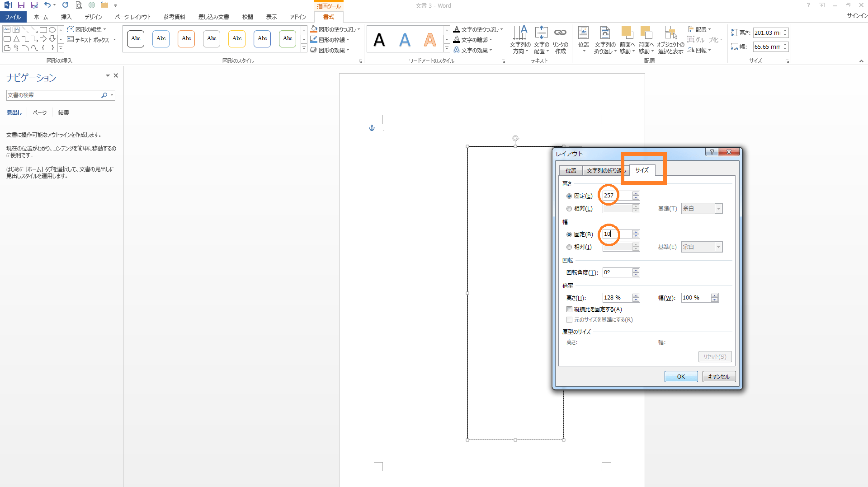
Task: Switch to Page Layout (ページ レイアウト) tab
Action: (x=132, y=17)
